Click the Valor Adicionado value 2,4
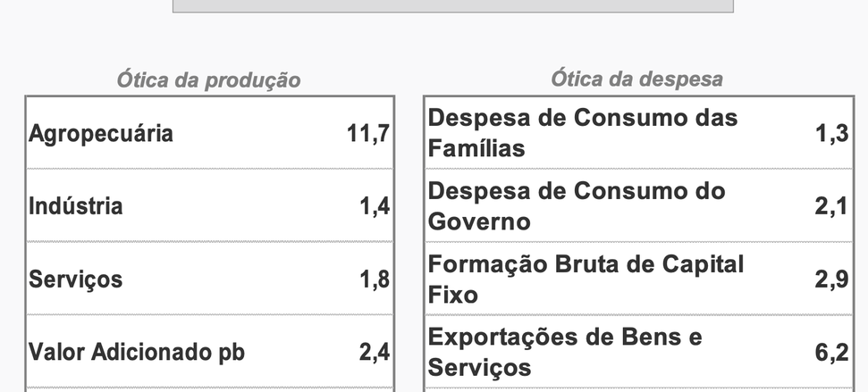Viewport: 868px width, 392px height. click(375, 353)
